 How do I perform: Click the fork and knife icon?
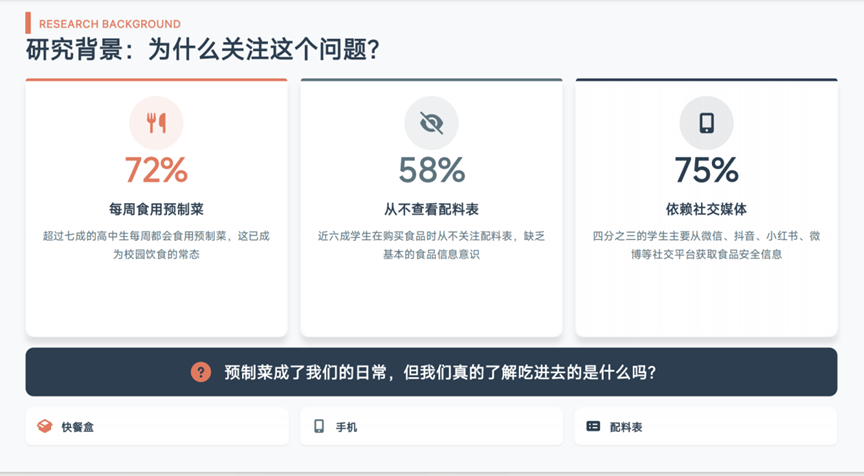click(x=156, y=123)
